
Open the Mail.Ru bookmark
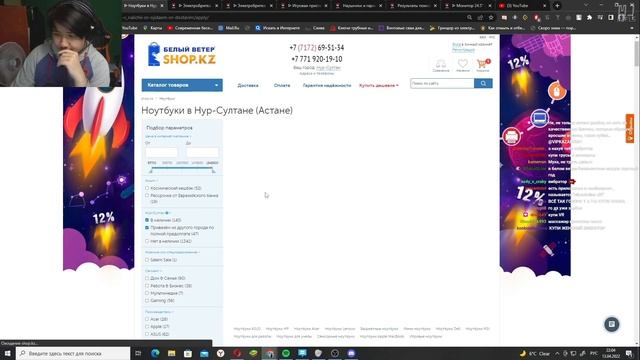tap(229, 28)
